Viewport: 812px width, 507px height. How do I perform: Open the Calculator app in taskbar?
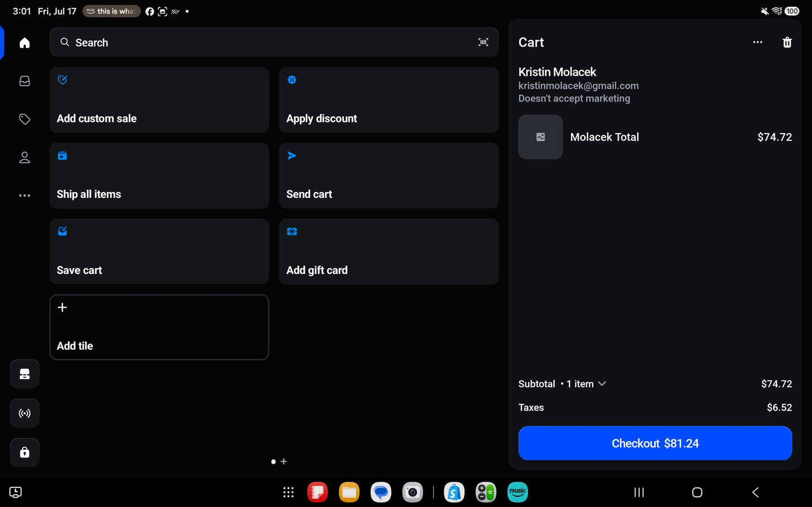486,492
